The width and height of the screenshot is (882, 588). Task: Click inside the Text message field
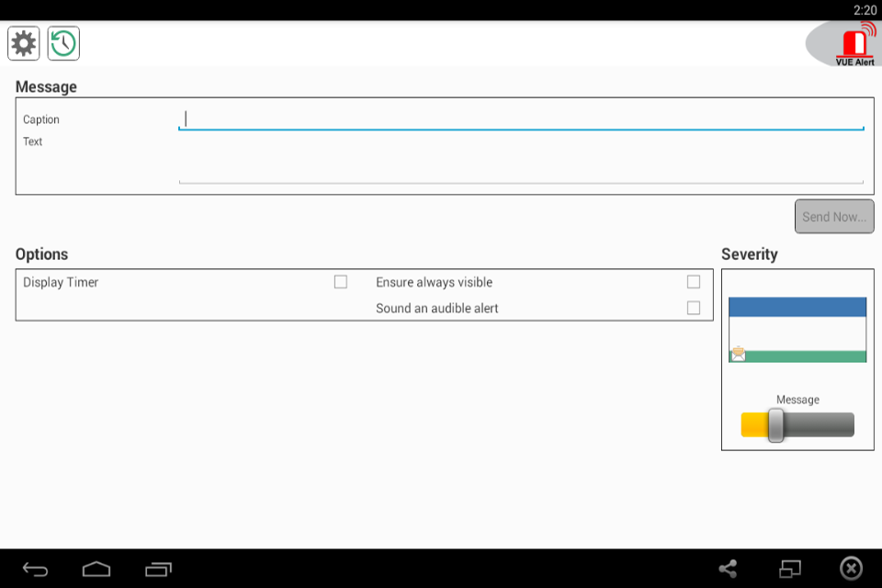pyautogui.click(x=521, y=159)
